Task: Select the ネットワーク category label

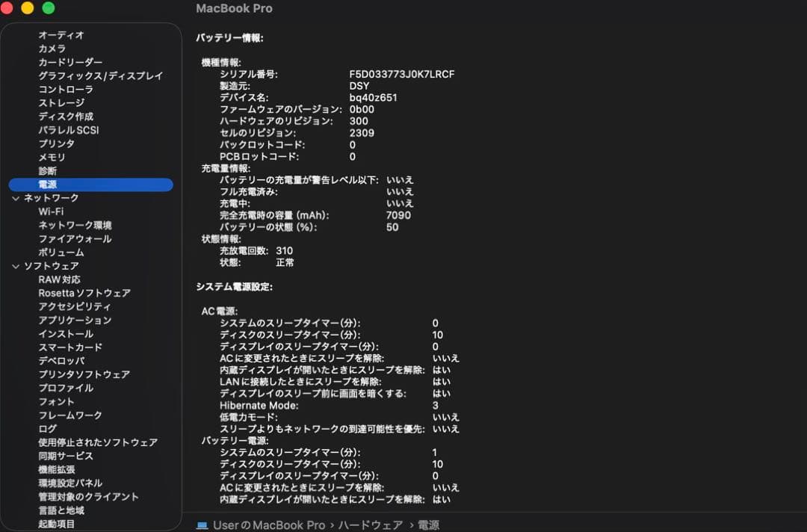Action: click(x=52, y=198)
